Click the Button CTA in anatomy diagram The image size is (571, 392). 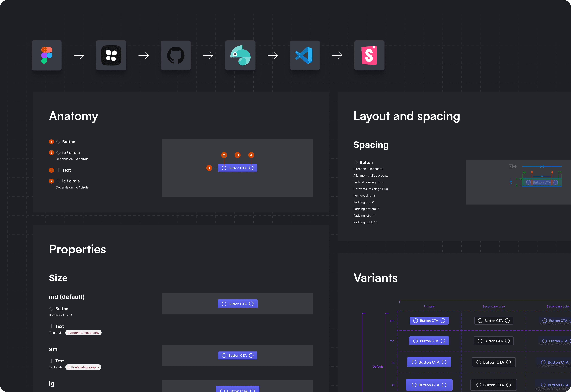(x=237, y=168)
